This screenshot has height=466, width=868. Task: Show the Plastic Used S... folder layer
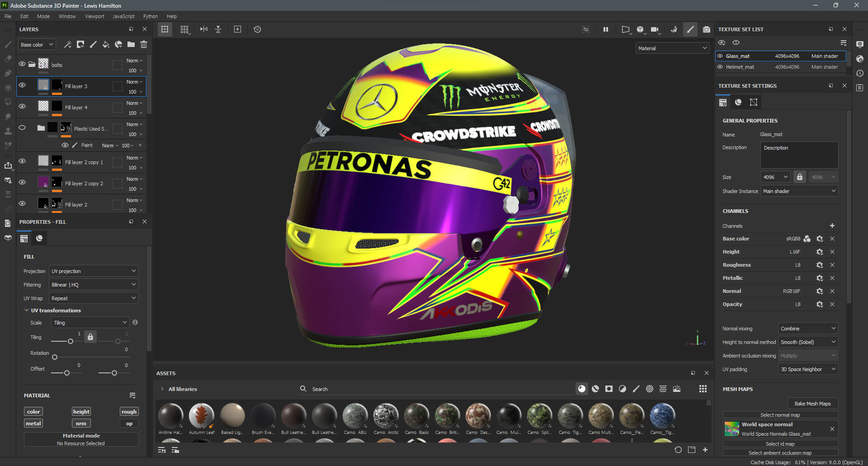coord(22,127)
